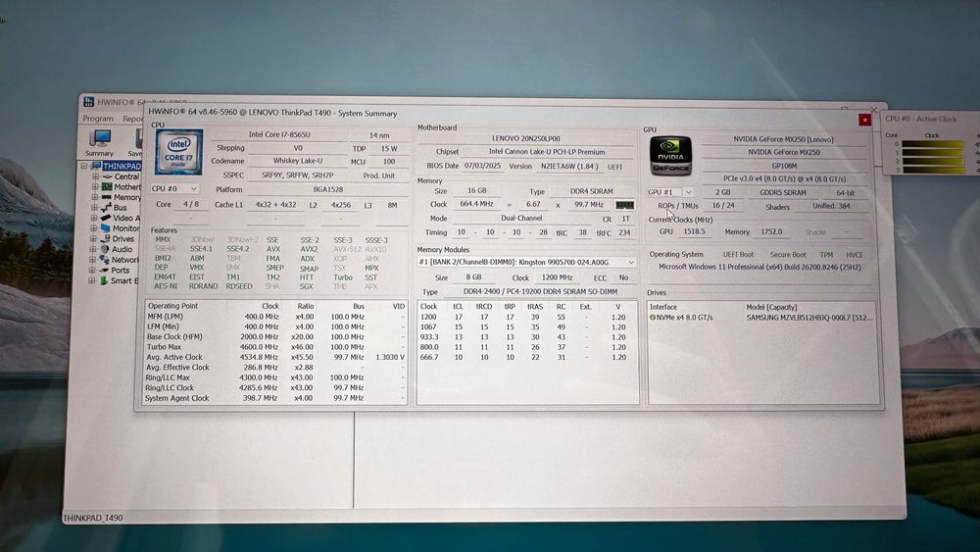Viewport: 980px width, 552px height.
Task: Click the GP108M GPU codename field
Action: point(784,166)
